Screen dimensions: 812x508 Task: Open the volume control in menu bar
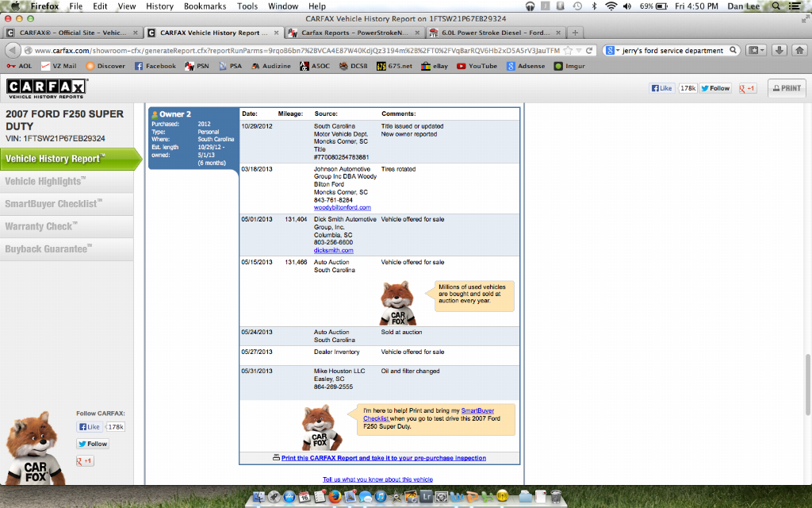pyautogui.click(x=627, y=6)
